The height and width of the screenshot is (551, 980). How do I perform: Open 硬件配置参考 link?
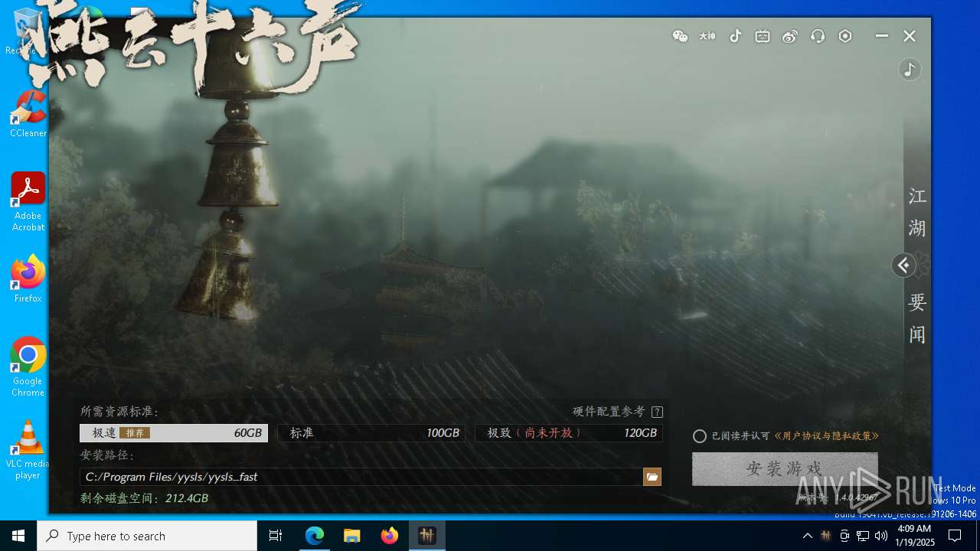(x=609, y=412)
